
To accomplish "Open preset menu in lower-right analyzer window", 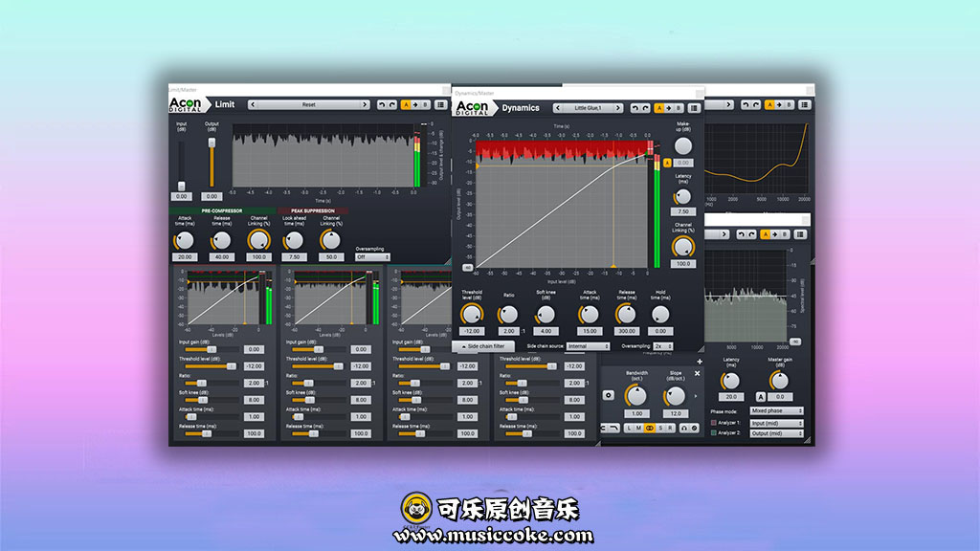I will click(800, 235).
